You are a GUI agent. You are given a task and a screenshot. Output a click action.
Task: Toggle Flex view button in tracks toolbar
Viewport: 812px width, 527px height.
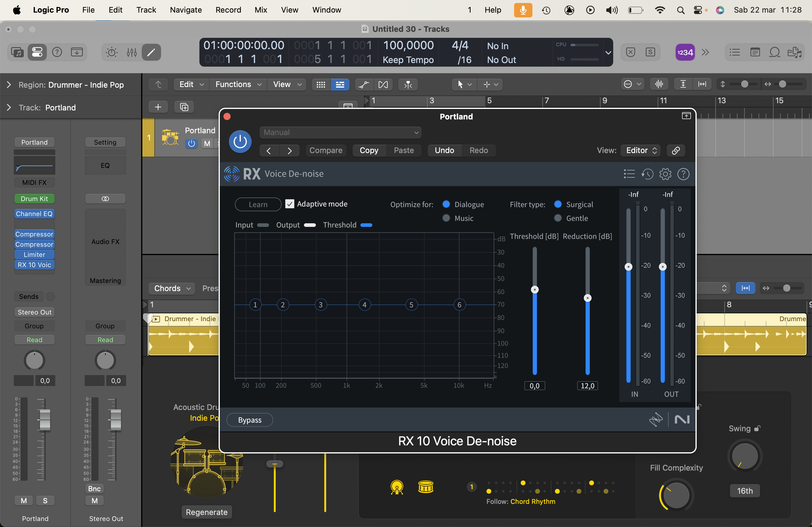click(383, 85)
